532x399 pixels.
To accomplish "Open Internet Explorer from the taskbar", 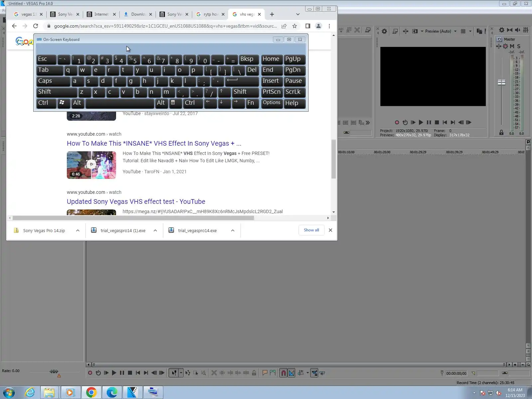I will (30, 392).
